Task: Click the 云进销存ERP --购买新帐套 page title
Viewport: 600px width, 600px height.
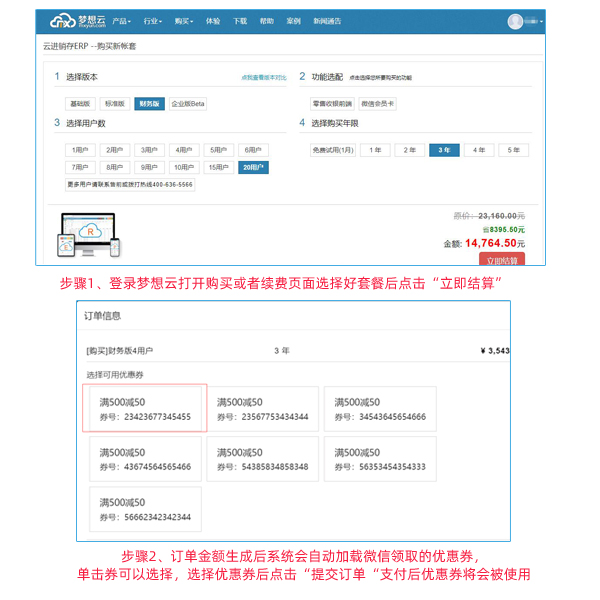Action: [90, 46]
